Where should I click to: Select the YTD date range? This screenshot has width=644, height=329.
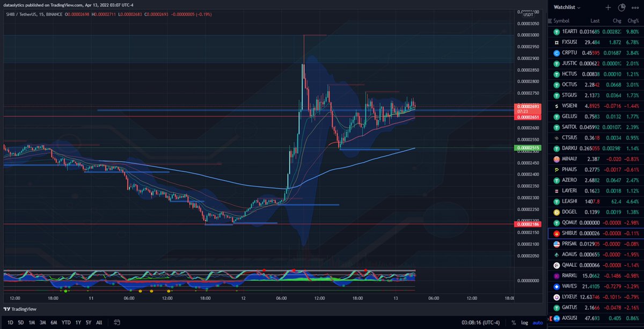coord(66,323)
